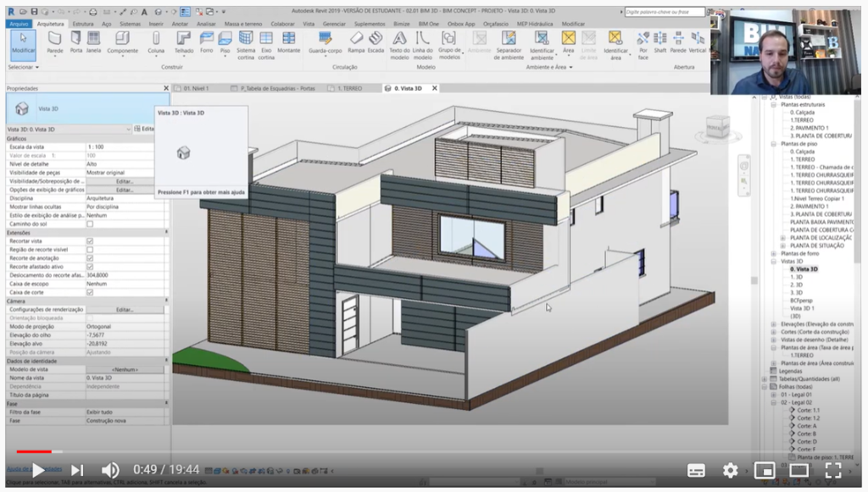Toggle Recorte afastado ativo checkbox
868x492 pixels.
(90, 267)
